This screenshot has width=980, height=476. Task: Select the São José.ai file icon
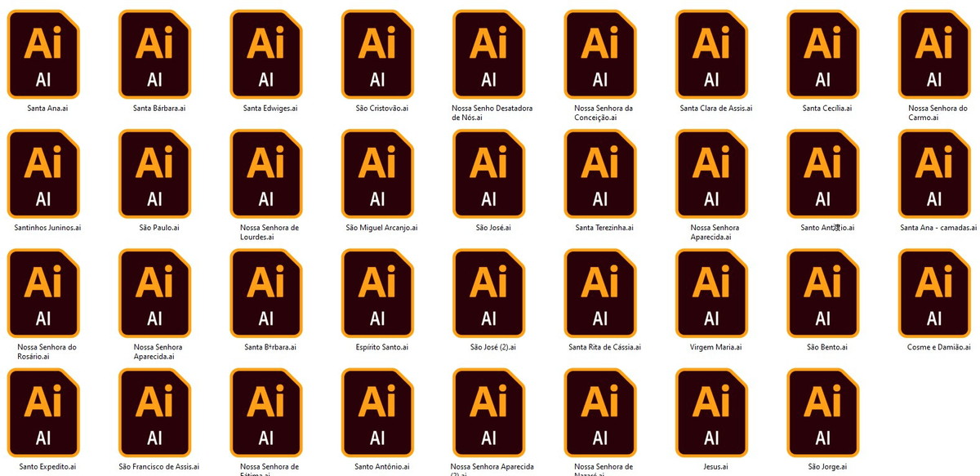coord(488,174)
